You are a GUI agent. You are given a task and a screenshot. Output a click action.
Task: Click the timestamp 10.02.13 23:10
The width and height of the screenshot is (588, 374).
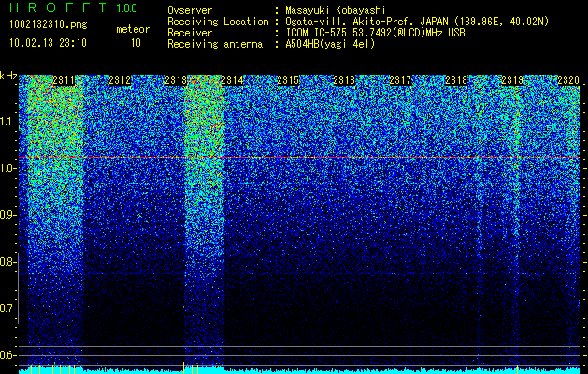tap(48, 43)
